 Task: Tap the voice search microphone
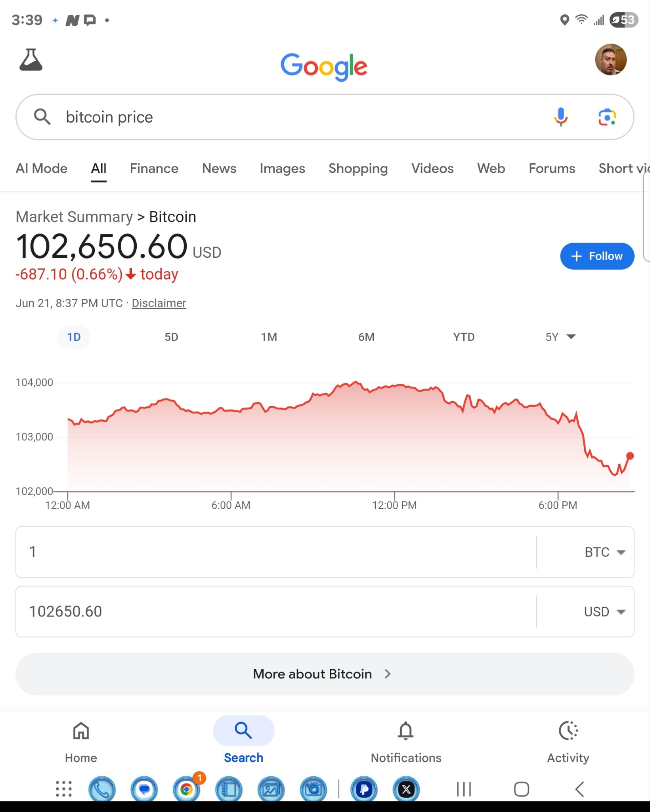pyautogui.click(x=560, y=117)
